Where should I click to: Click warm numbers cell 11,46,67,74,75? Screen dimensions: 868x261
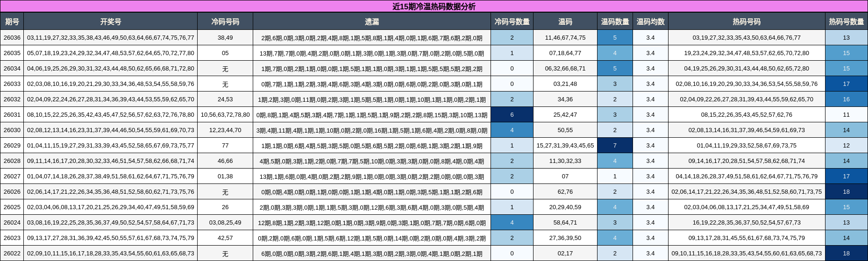point(565,38)
